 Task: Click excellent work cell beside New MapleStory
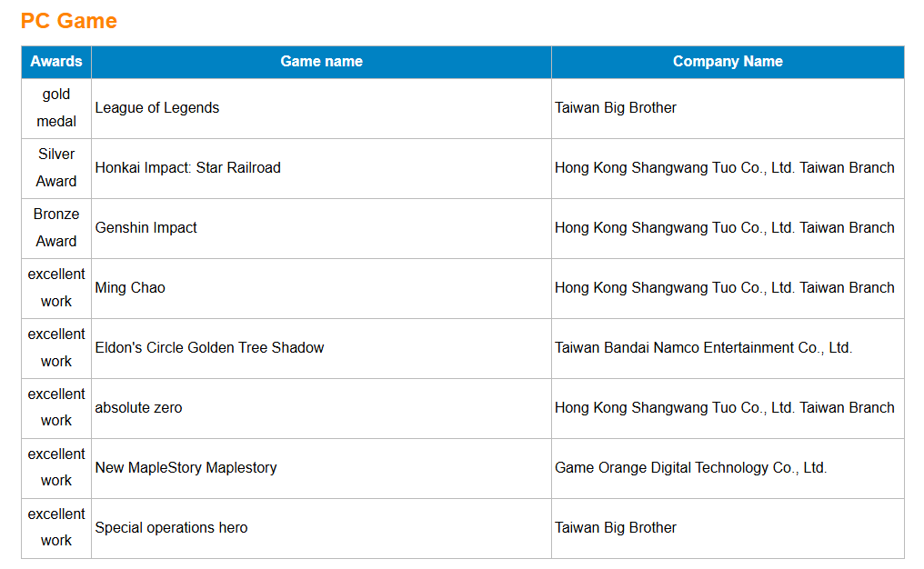tap(56, 468)
